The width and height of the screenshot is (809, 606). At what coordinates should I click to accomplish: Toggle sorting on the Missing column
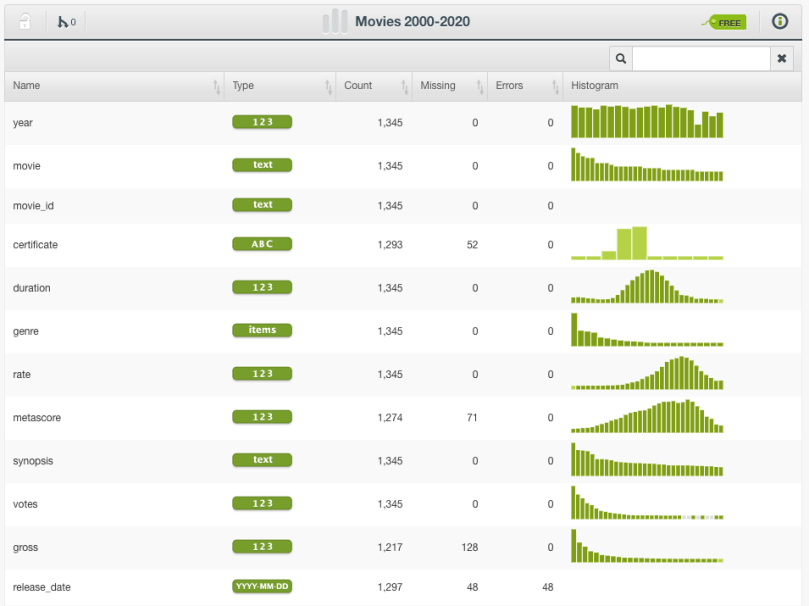tap(479, 88)
